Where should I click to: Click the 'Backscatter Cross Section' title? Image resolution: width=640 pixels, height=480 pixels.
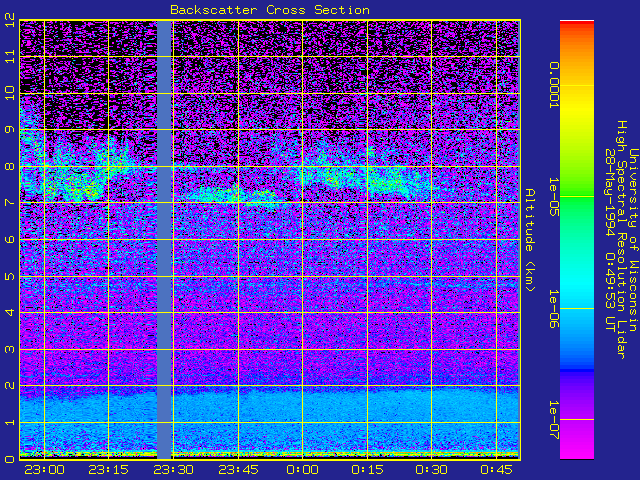(270, 10)
